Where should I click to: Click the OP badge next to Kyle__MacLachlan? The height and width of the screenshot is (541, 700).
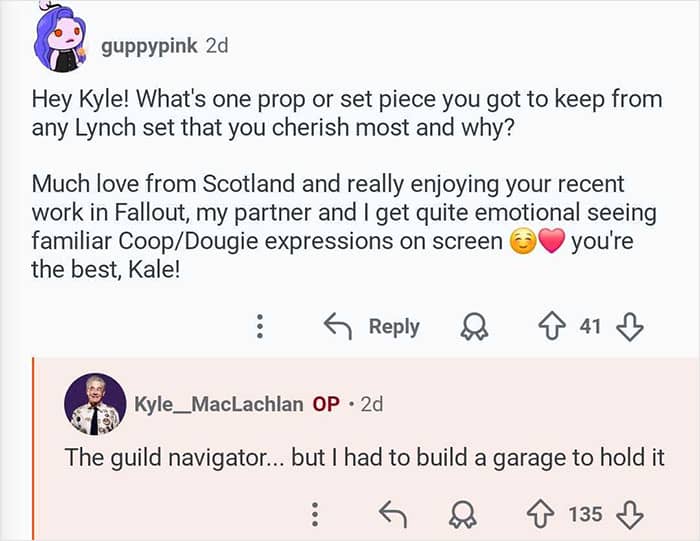(326, 404)
